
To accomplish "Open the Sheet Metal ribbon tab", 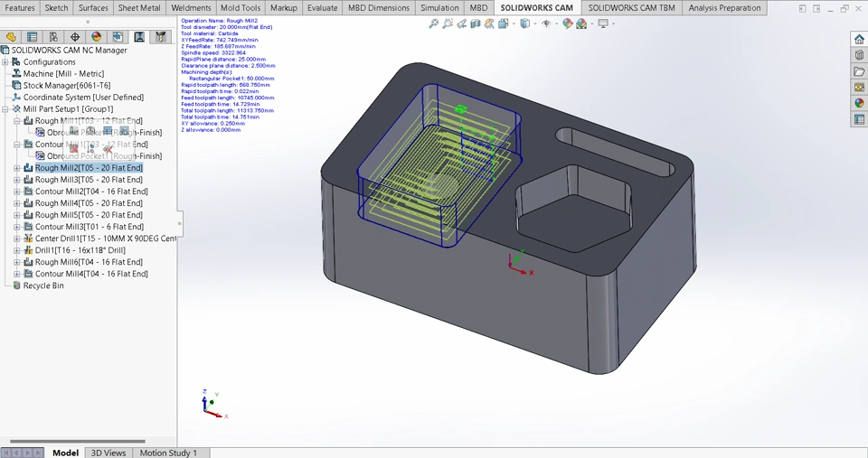I will [x=139, y=8].
